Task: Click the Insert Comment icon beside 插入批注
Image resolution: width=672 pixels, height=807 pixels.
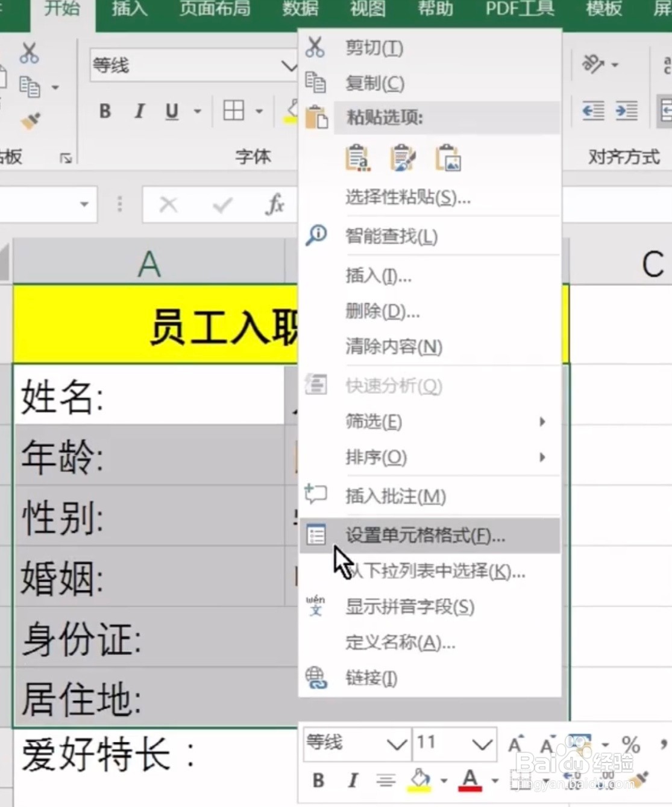Action: (315, 496)
